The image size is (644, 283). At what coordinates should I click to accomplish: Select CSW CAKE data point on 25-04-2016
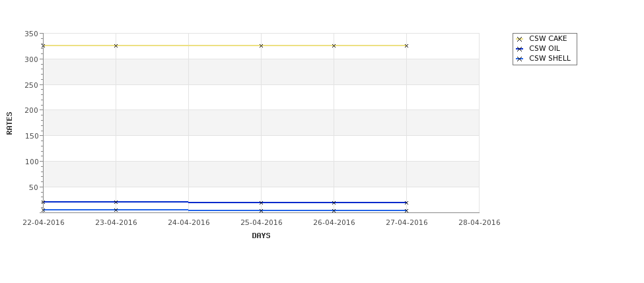(261, 46)
